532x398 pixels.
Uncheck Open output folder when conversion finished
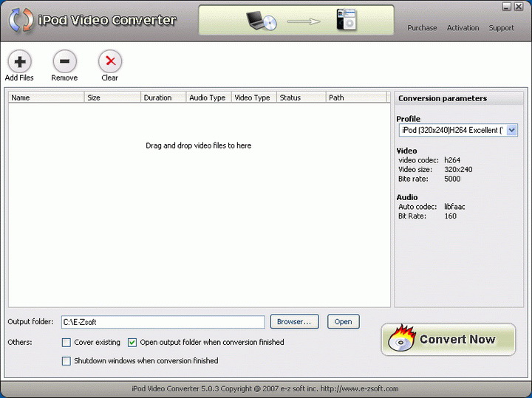click(132, 343)
